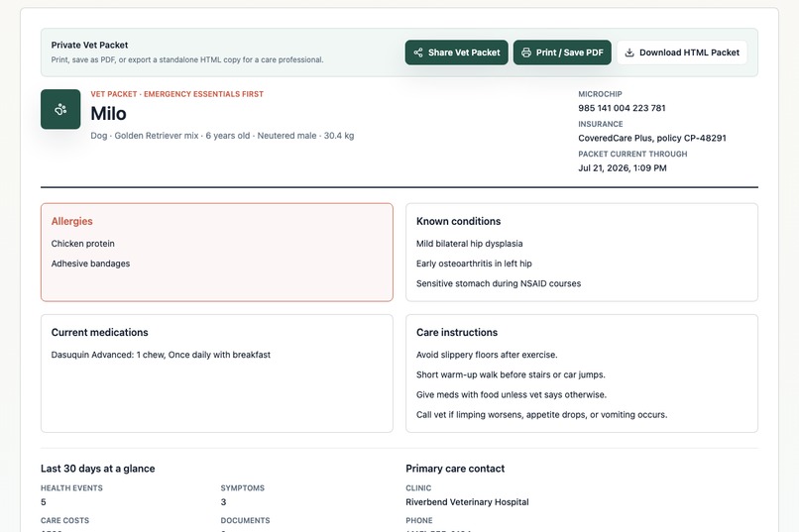Screen dimensions: 799x532
Task: Click the download icon in Download HTML Packet
Action: point(629,53)
